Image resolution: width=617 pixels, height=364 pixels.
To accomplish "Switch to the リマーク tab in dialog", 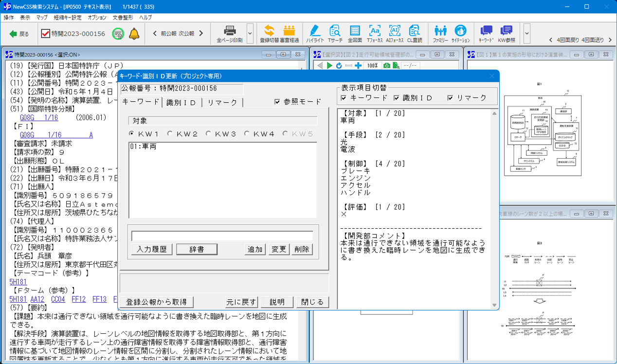I will pyautogui.click(x=222, y=102).
